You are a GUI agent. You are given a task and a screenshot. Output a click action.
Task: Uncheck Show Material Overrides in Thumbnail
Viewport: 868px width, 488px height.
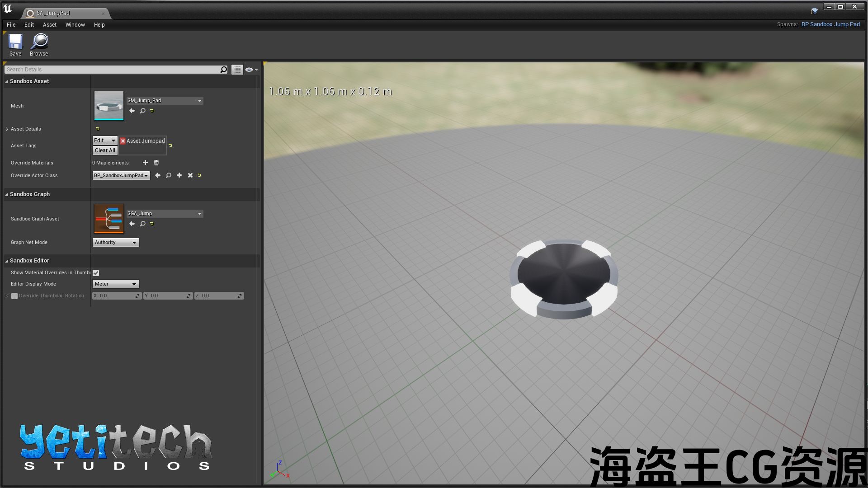[96, 273]
